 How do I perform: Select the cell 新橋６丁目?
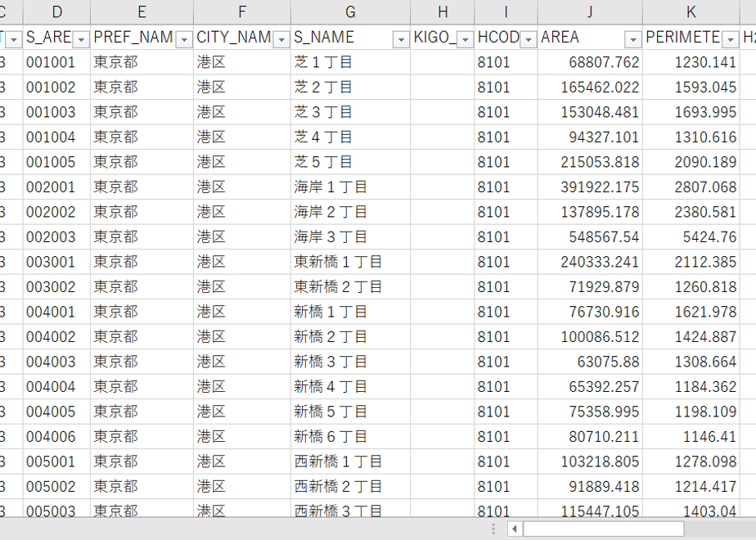[350, 436]
